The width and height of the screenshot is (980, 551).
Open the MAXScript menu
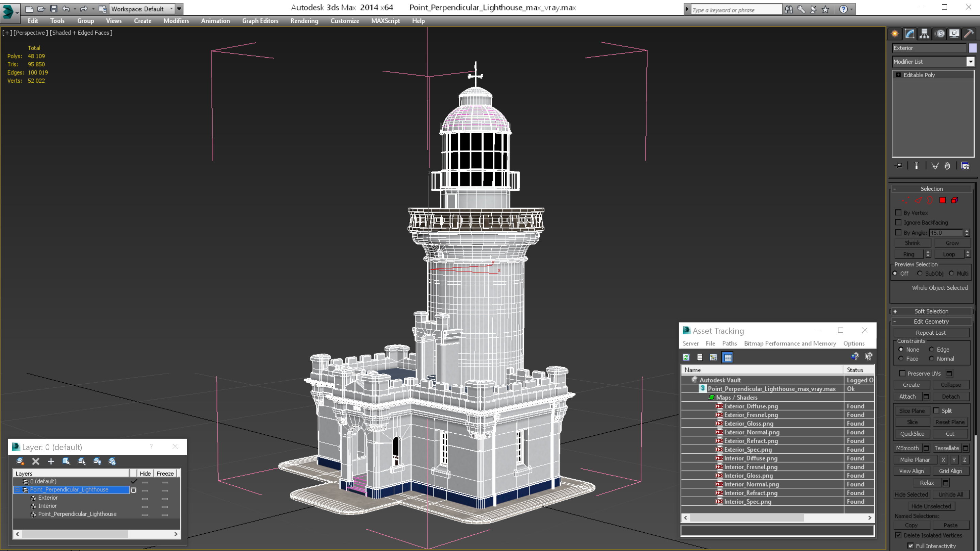(x=386, y=21)
